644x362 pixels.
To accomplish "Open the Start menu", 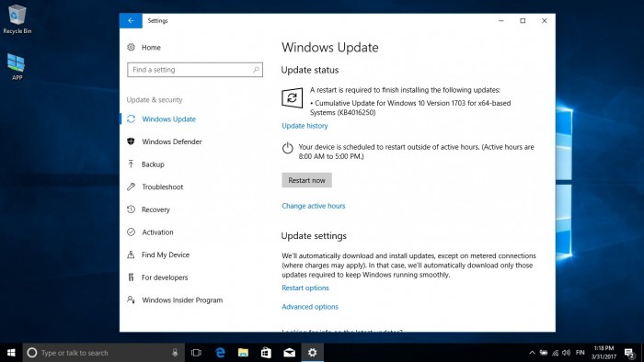I will tap(11, 353).
